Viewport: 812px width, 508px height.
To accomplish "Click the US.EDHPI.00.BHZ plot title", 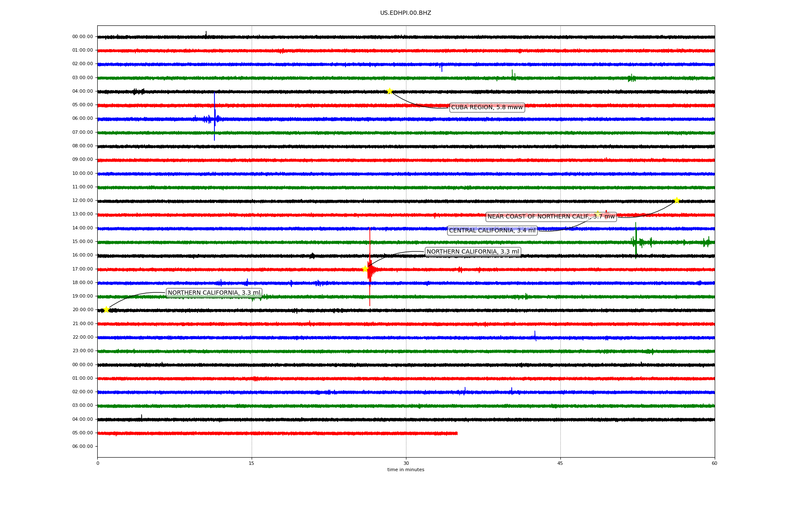I will coord(405,13).
